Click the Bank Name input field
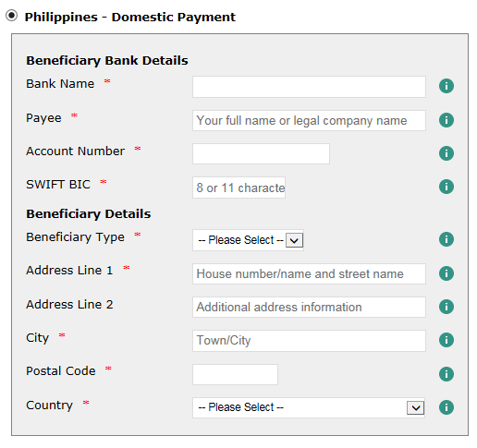This screenshot has width=477, height=448. tap(309, 87)
